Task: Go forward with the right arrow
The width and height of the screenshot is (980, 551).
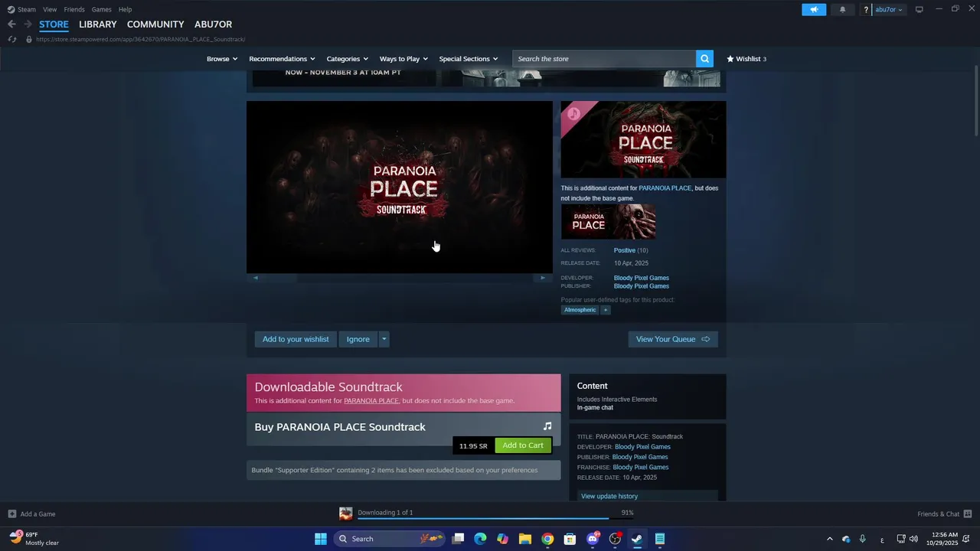Action: (28, 24)
